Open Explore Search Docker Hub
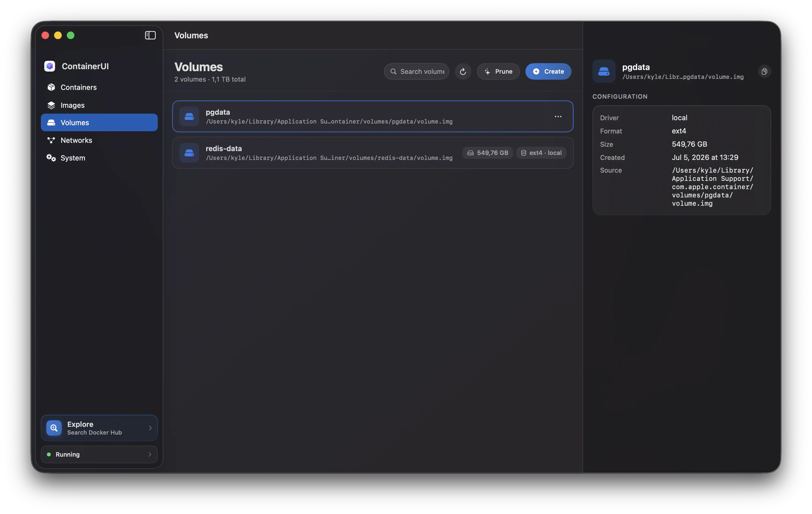 (x=99, y=428)
